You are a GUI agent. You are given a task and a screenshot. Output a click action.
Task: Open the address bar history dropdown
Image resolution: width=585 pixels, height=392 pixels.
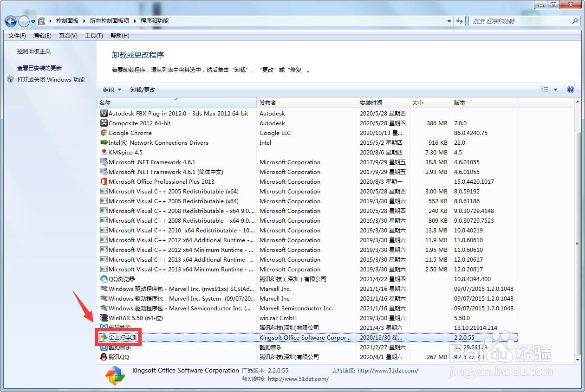[x=449, y=21]
